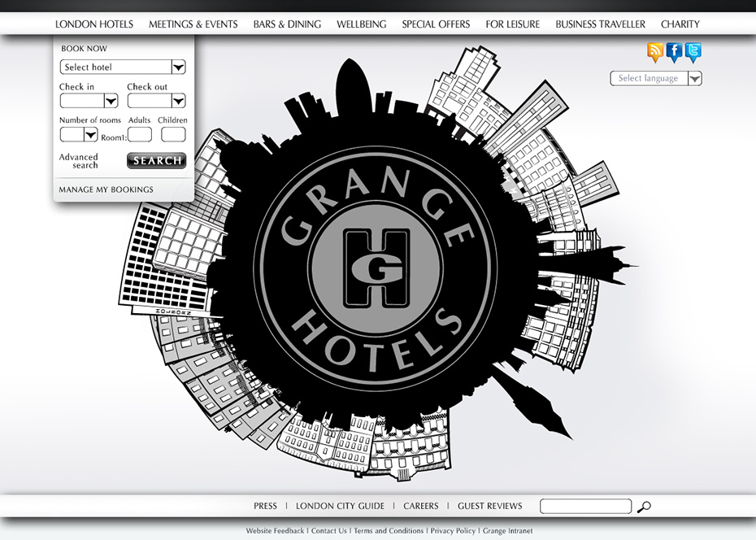Open Manage My Bookings

click(106, 189)
